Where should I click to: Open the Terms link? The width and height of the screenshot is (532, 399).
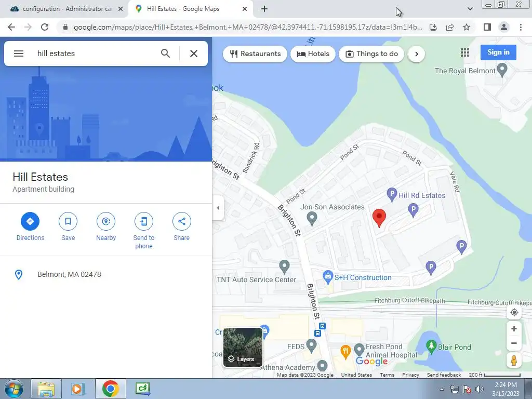(387, 375)
